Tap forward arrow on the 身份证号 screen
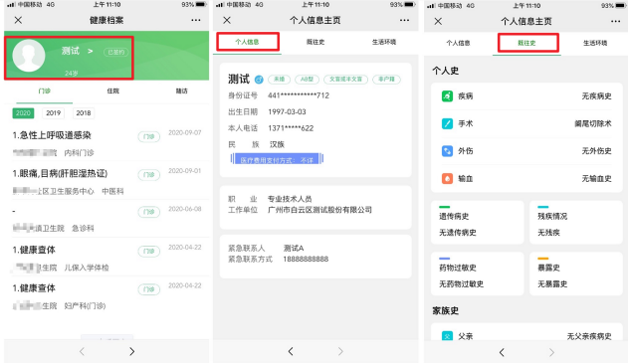This screenshot has height=364, width=628. tap(340, 352)
